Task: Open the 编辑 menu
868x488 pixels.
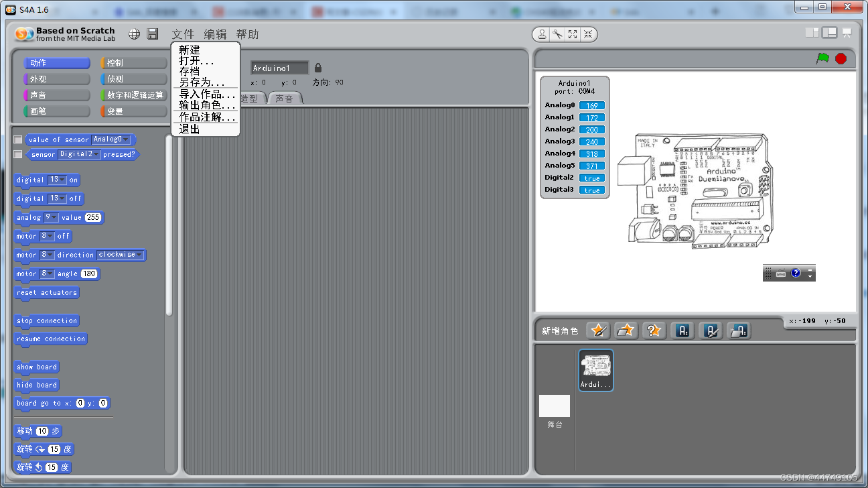Action: [x=215, y=34]
